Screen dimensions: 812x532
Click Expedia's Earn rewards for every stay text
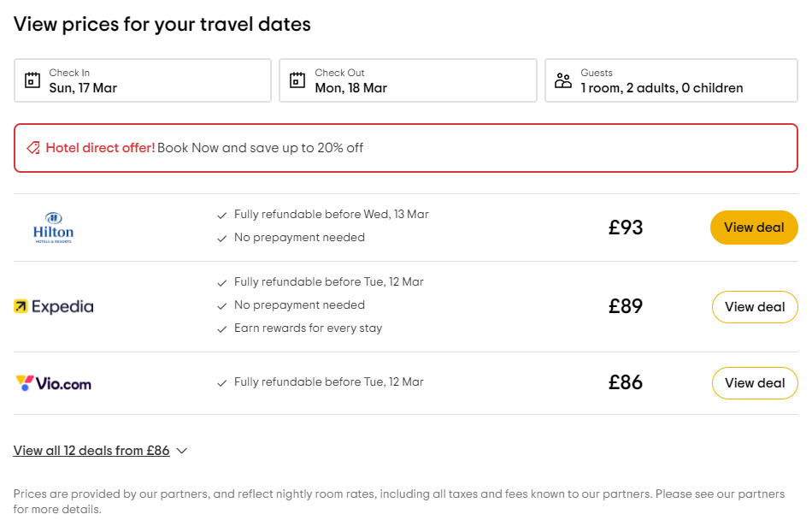click(x=308, y=328)
